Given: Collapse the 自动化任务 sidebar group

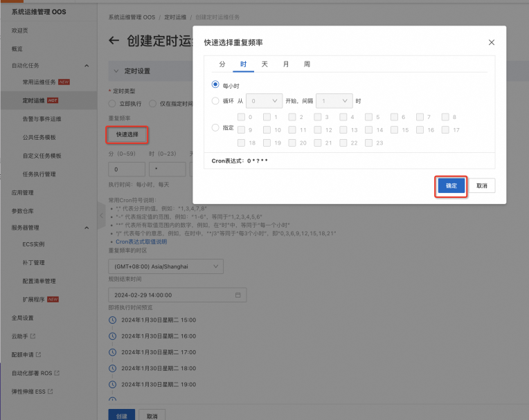Looking at the screenshot, I should click(87, 66).
